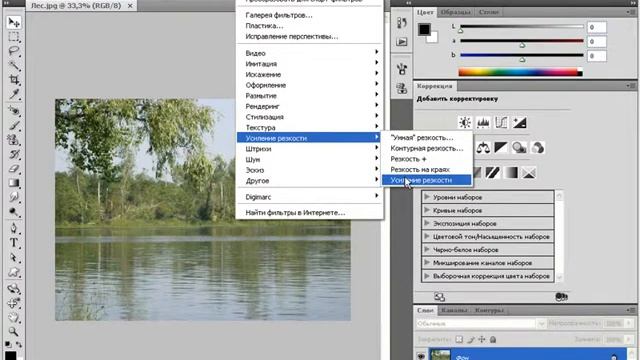
Task: Select the Brush tool
Action: [13, 125]
